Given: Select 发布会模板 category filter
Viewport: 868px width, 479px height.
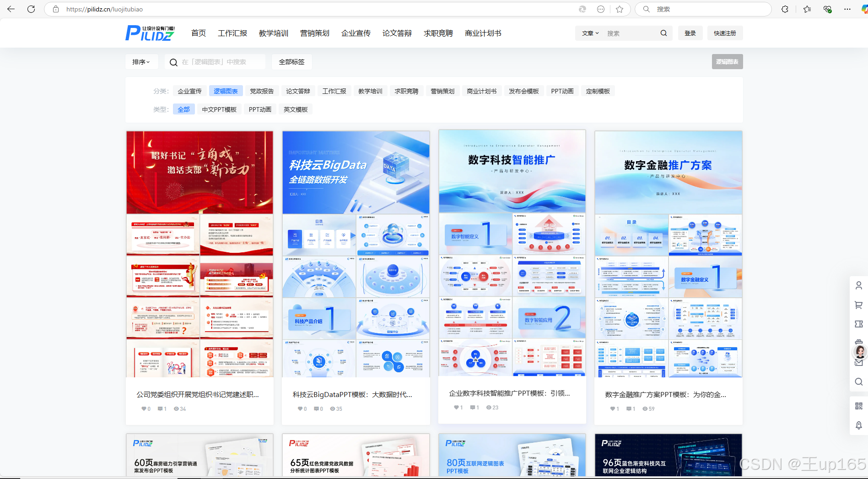Looking at the screenshot, I should tap(524, 91).
